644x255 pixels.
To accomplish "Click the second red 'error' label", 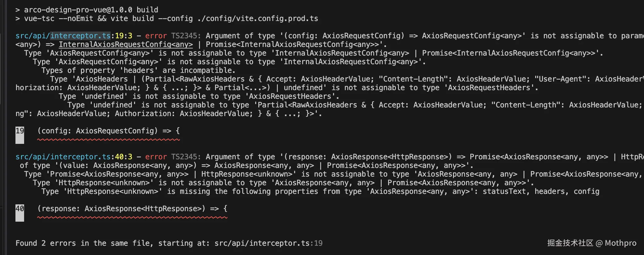I will [156, 157].
